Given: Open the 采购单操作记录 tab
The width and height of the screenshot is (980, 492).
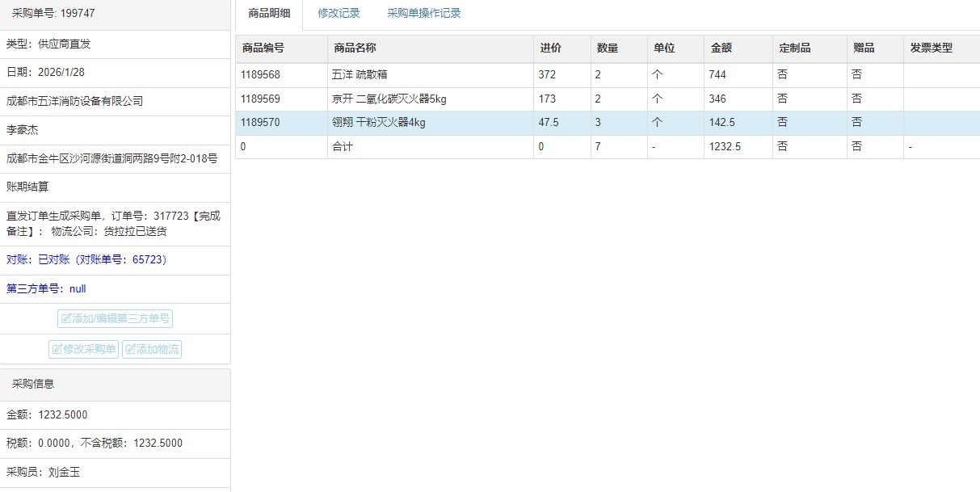Looking at the screenshot, I should 424,14.
